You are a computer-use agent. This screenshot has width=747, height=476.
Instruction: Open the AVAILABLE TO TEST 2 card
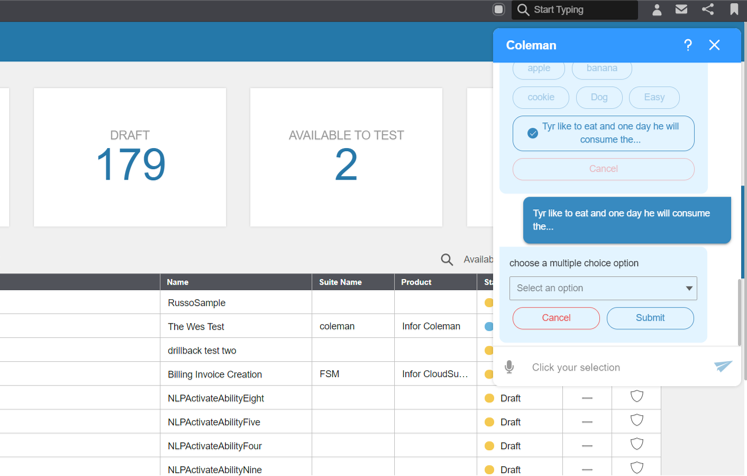[346, 157]
